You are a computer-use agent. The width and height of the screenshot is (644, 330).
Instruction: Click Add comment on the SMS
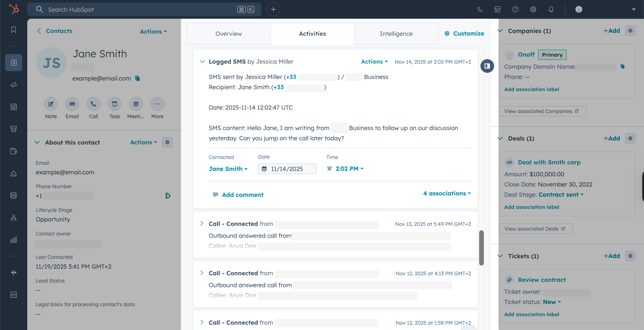tap(238, 195)
